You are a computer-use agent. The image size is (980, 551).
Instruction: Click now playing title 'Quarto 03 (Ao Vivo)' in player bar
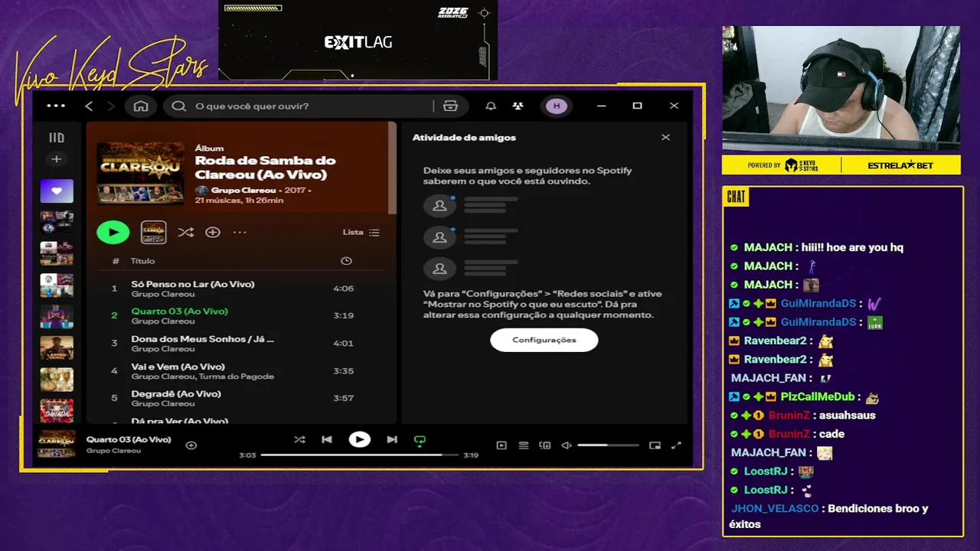tap(129, 440)
